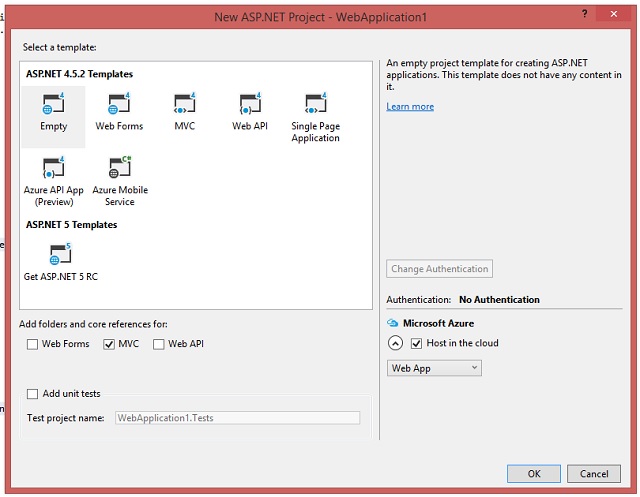Click the Get ASP.NET 5 RC icon
The image size is (640, 497).
coord(60,254)
